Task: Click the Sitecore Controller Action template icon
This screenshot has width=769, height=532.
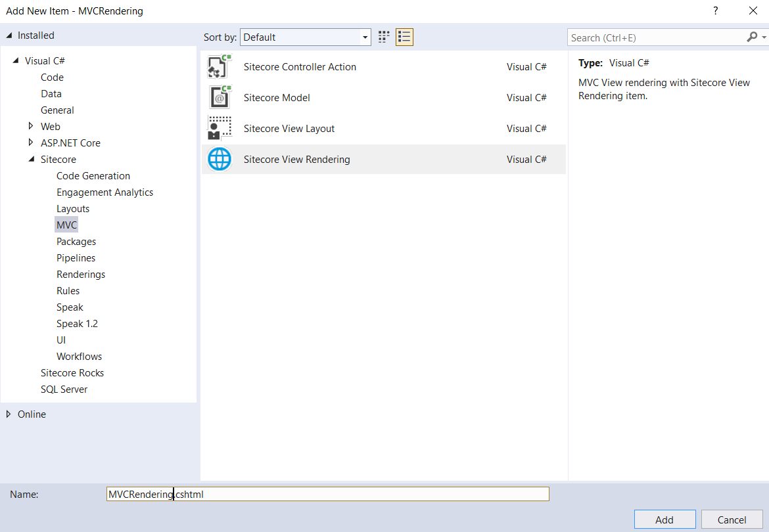Action: (x=220, y=66)
